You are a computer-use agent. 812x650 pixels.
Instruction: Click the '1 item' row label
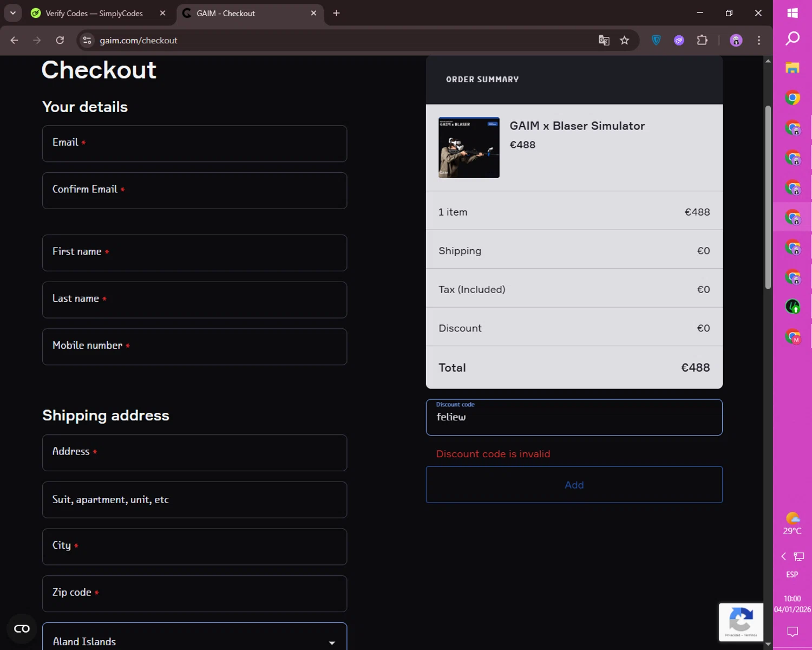click(x=453, y=212)
